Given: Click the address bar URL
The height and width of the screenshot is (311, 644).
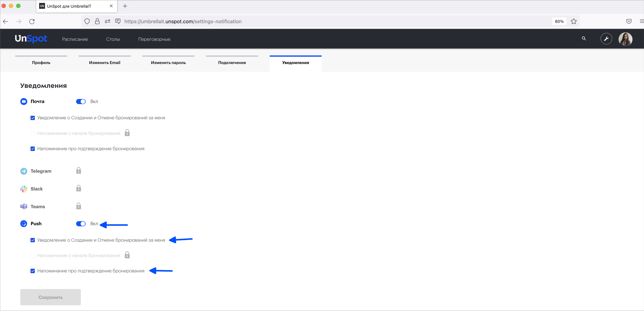Looking at the screenshot, I should coord(183,21).
